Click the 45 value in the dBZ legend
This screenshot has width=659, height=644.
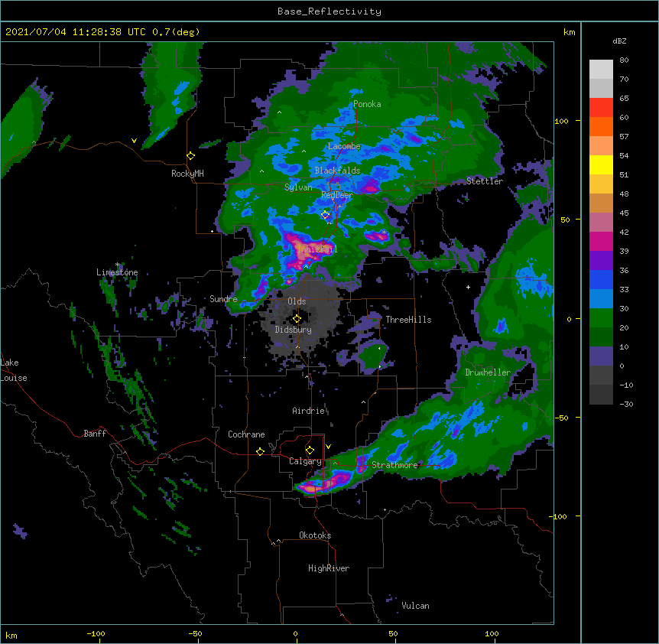[x=624, y=213]
